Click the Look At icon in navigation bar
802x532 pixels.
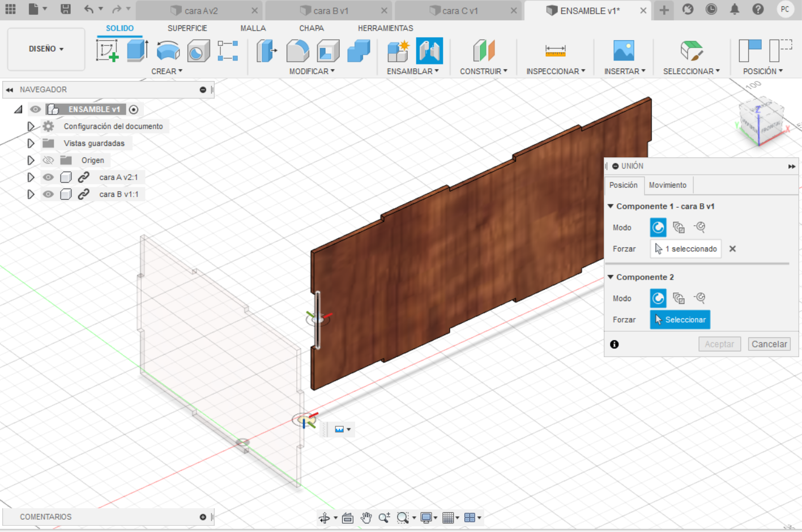[x=348, y=517]
